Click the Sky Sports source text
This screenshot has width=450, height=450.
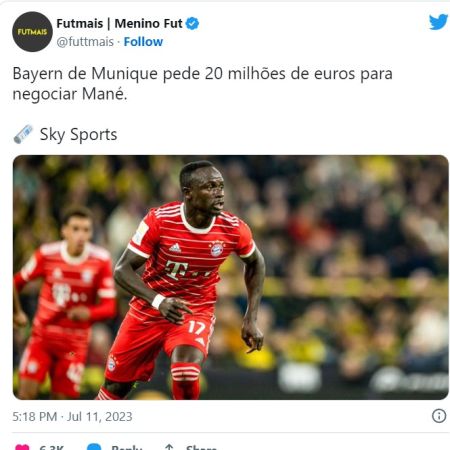coord(78,135)
